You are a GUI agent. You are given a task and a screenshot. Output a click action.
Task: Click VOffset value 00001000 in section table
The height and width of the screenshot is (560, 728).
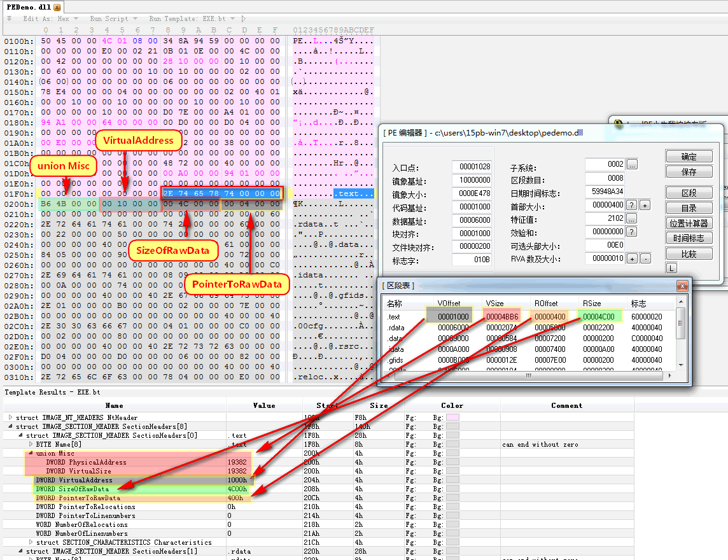[x=453, y=317]
